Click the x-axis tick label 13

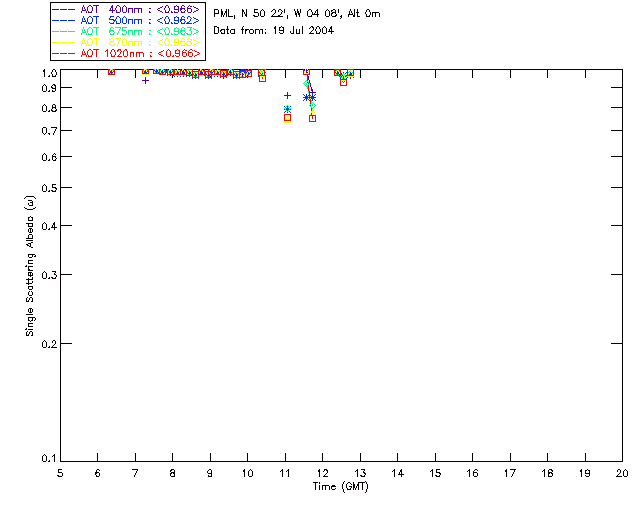tap(360, 473)
